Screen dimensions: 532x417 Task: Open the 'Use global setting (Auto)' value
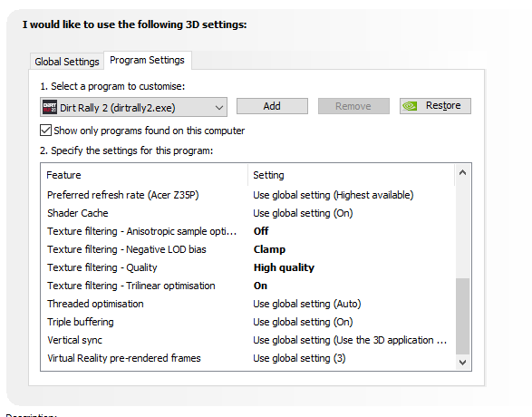coord(307,304)
